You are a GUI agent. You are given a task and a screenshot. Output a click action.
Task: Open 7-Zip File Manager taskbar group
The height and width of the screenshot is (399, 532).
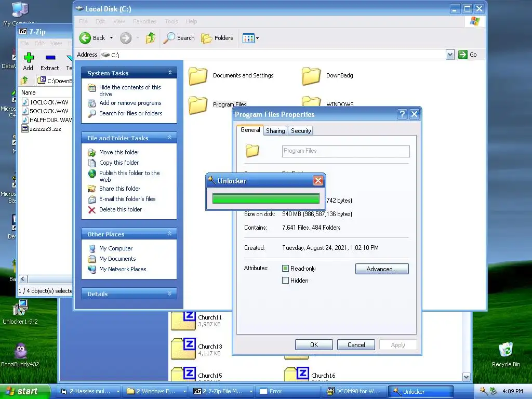(x=222, y=391)
